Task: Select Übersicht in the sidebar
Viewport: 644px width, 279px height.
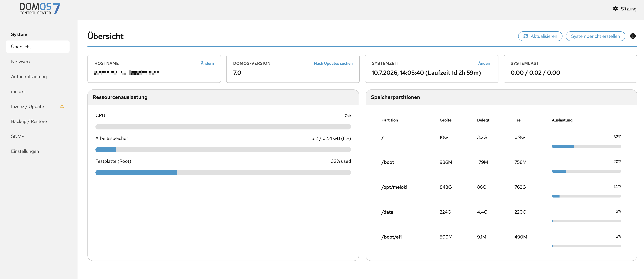Action: (x=38, y=47)
